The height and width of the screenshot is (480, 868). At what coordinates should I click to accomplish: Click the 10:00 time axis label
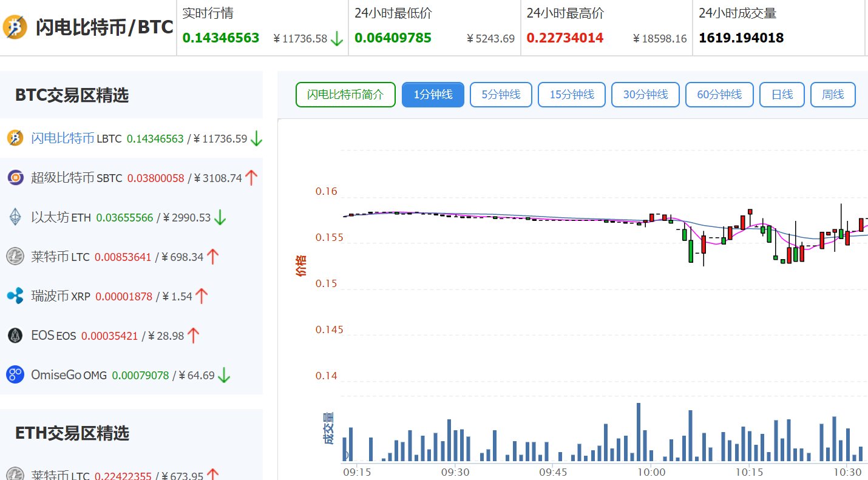[x=650, y=472]
